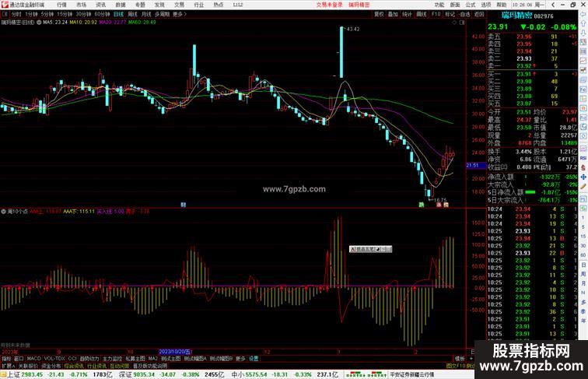The height and width of the screenshot is (379, 588).
Task: Switch to the 分时 intraday chart period
Action: [16, 14]
